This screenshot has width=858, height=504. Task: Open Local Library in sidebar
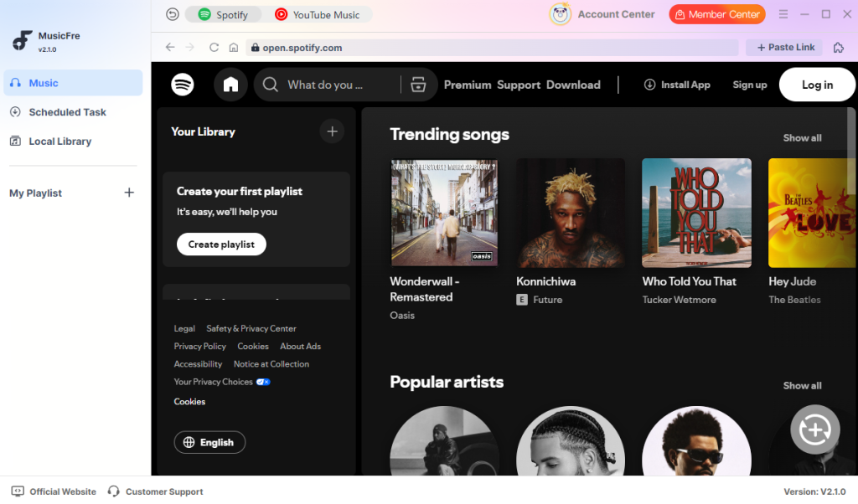tap(73, 141)
